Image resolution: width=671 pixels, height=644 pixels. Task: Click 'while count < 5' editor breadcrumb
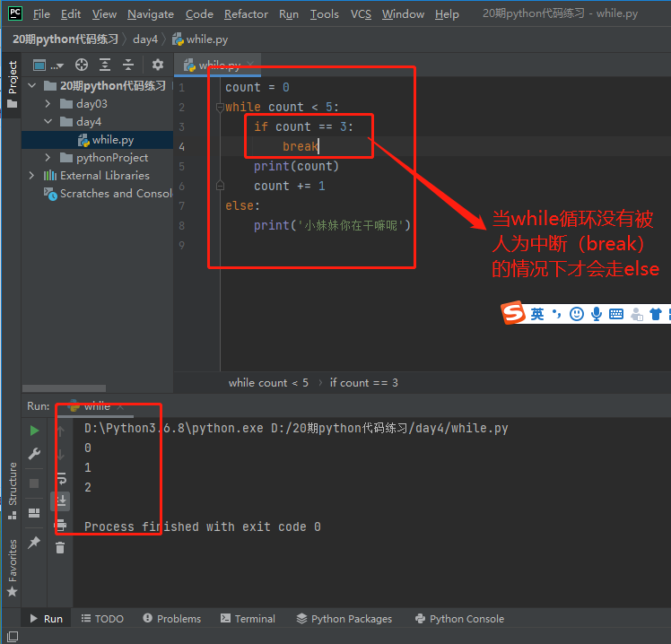click(268, 383)
